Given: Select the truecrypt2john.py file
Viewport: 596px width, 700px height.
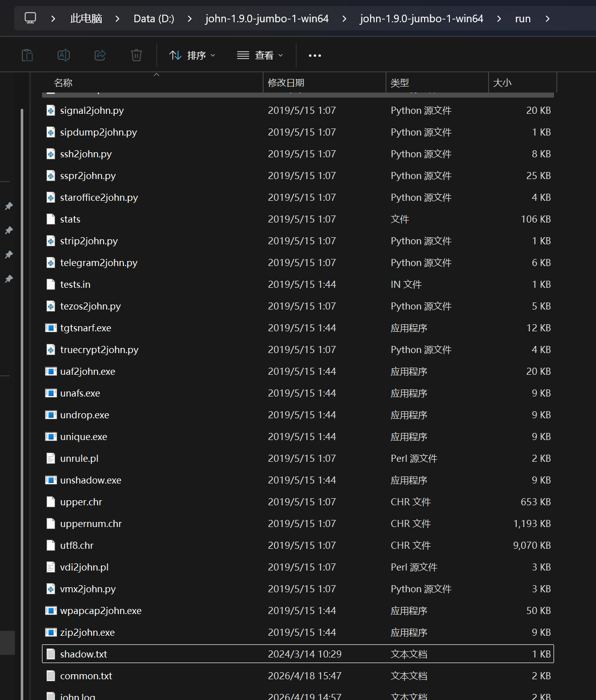Looking at the screenshot, I should coord(298,349).
